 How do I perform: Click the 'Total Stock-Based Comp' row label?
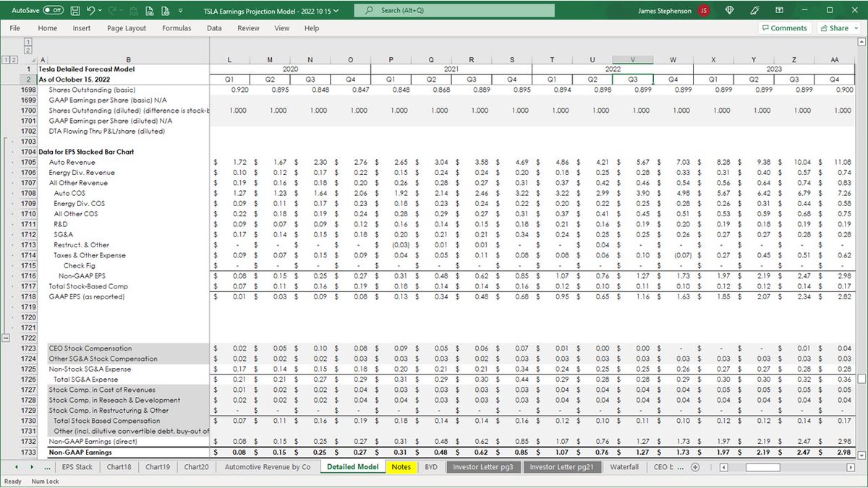[x=88, y=286]
